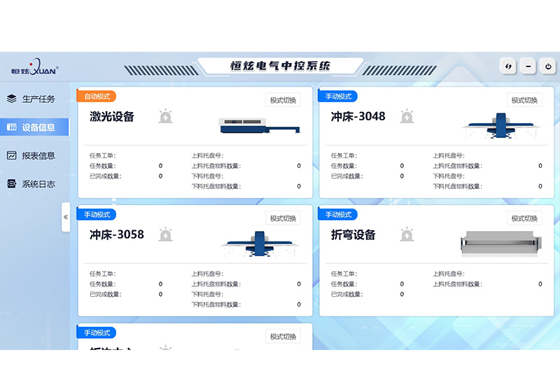The height and width of the screenshot is (392, 560).
Task: Minimize the control system window
Action: (528, 66)
